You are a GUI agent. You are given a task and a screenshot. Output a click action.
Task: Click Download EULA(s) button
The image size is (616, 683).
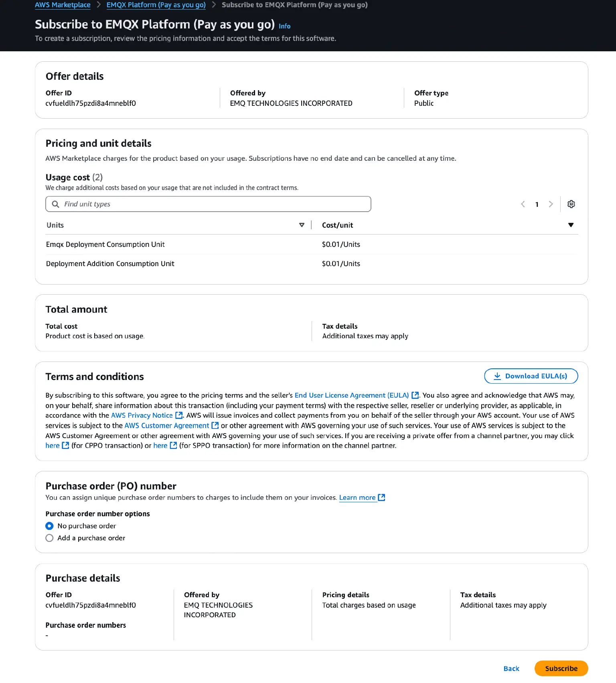[531, 376]
